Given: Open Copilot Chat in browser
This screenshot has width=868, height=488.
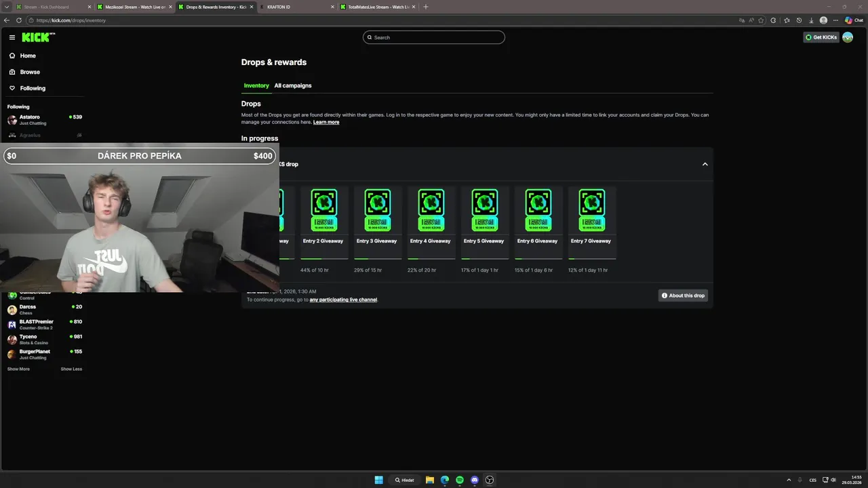Looking at the screenshot, I should click(854, 20).
